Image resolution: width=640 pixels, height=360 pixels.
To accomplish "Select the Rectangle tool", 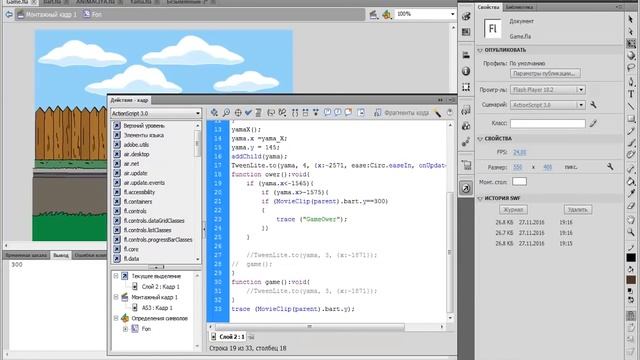I will coord(631,119).
